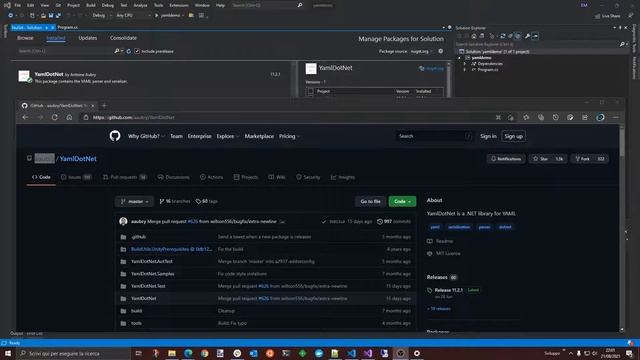Close the GitHub browser tab
Screen dimensions: 640x360
pyautogui.click(x=93, y=106)
